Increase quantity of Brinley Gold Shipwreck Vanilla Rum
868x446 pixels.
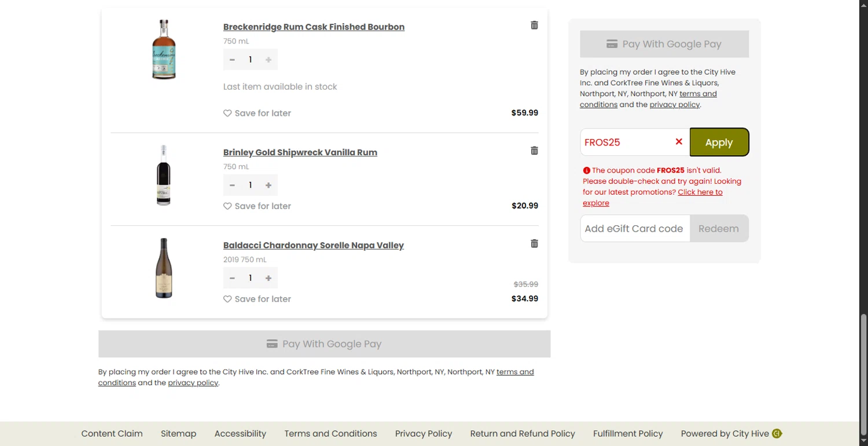click(269, 185)
